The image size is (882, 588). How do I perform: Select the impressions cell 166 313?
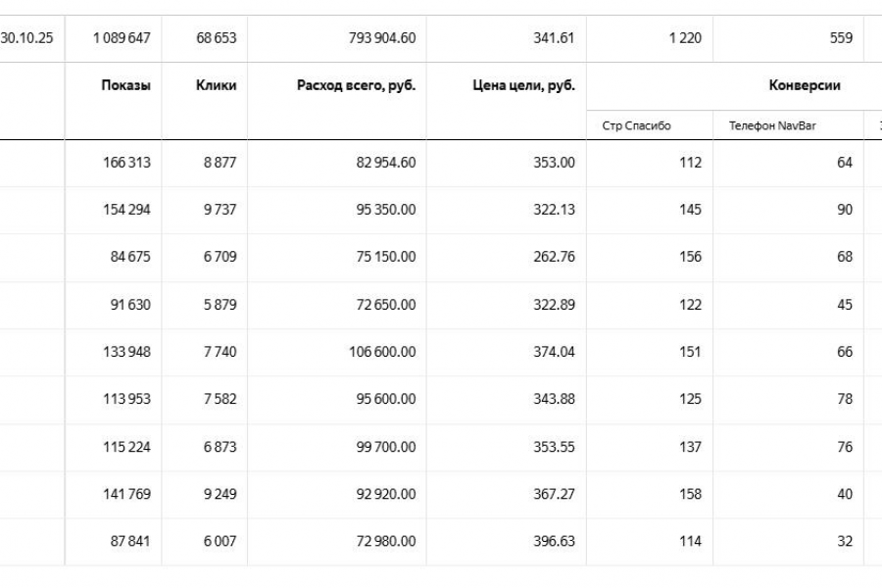pyautogui.click(x=126, y=163)
